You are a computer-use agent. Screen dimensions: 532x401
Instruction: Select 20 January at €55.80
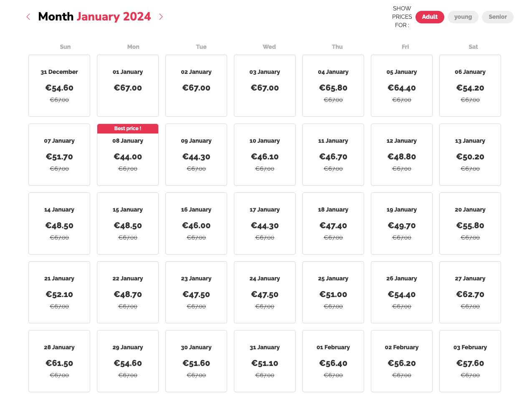click(470, 224)
